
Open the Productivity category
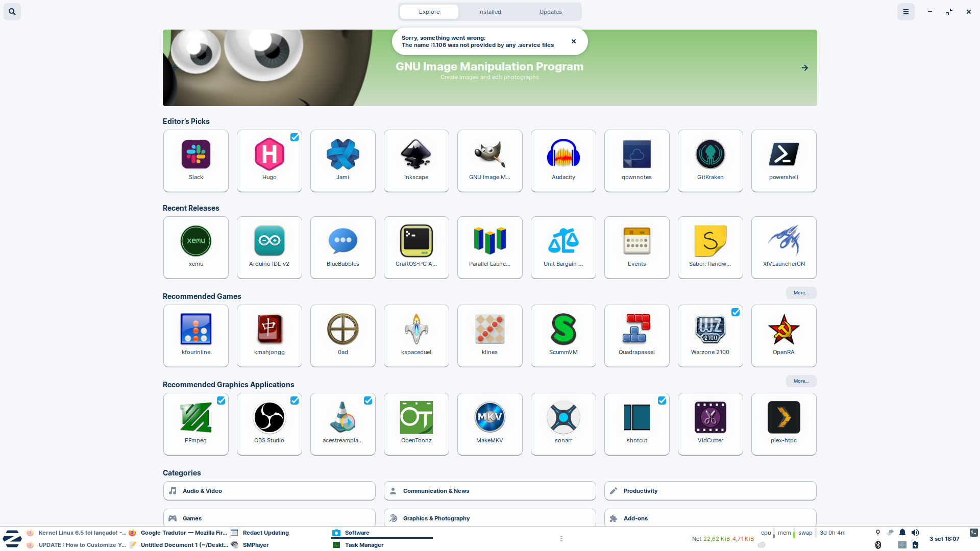click(x=710, y=491)
